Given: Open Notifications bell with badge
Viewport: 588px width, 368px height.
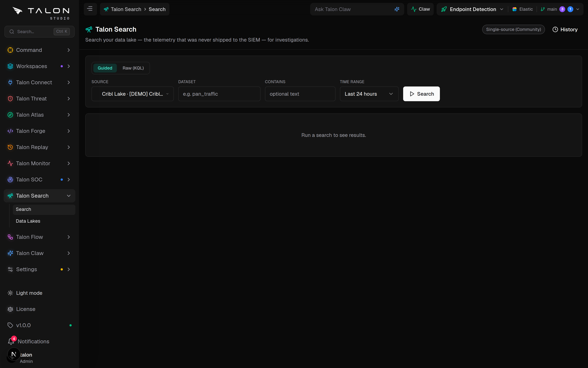Looking at the screenshot, I should click(11, 341).
